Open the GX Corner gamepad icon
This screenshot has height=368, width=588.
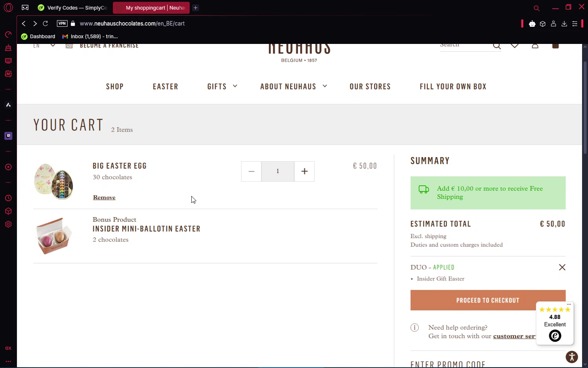[25, 7]
